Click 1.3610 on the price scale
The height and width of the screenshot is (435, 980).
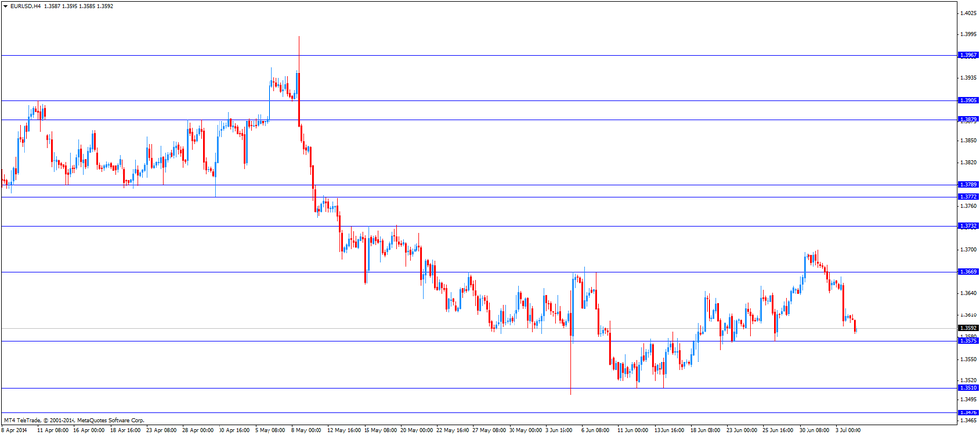[x=967, y=315]
